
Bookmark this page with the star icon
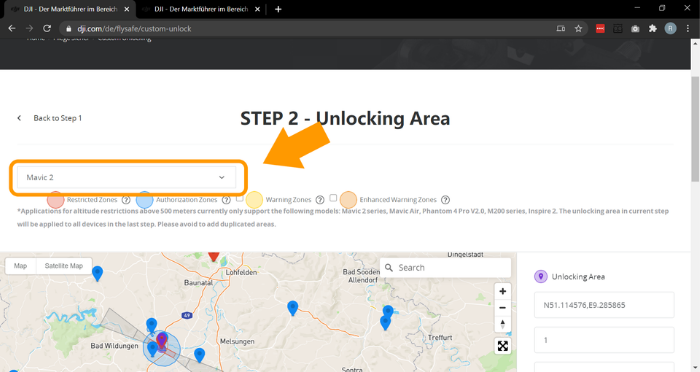point(579,29)
